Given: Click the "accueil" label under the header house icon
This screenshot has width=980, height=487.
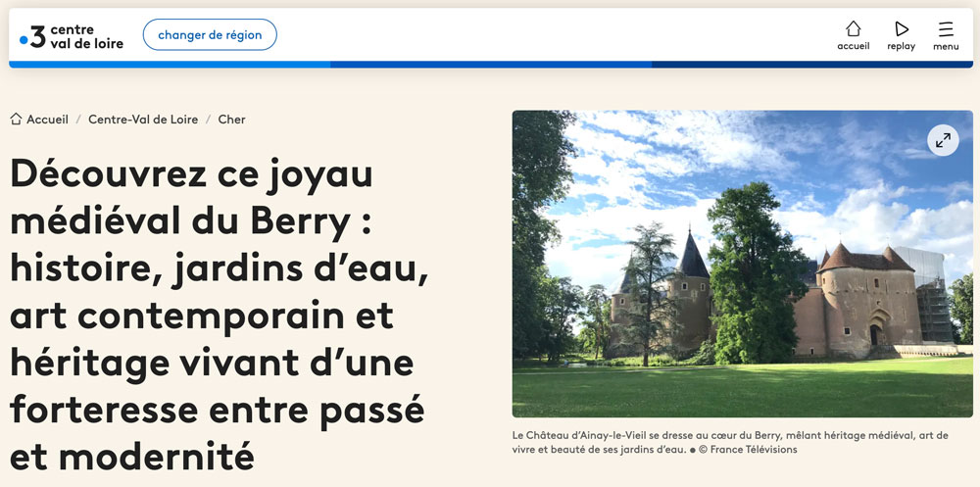Looking at the screenshot, I should (x=853, y=46).
